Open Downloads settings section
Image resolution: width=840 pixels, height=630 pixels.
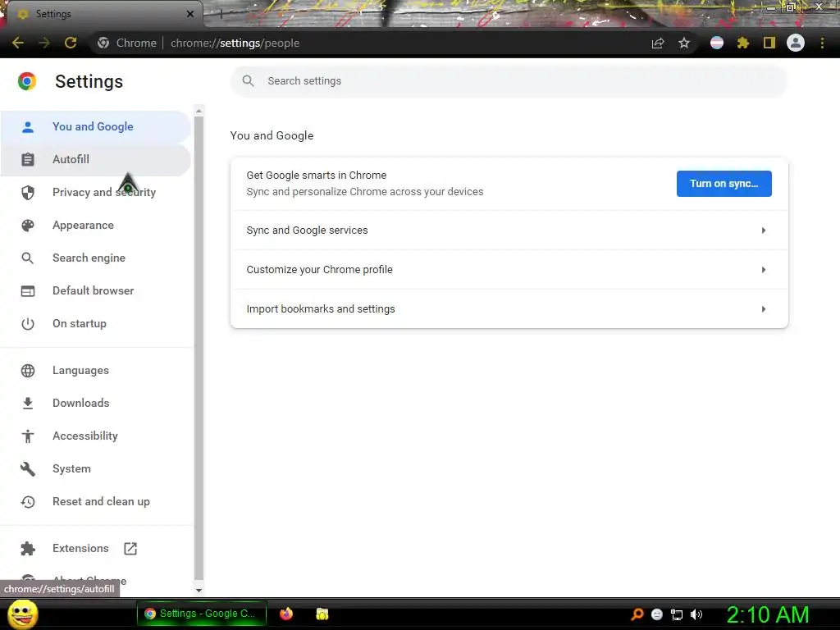tap(95, 404)
